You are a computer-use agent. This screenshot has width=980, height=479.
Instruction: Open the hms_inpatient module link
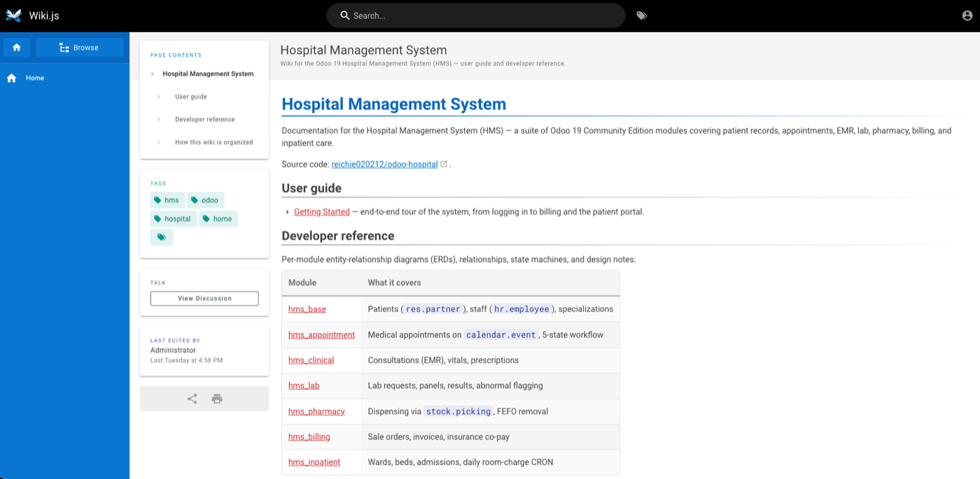point(314,462)
